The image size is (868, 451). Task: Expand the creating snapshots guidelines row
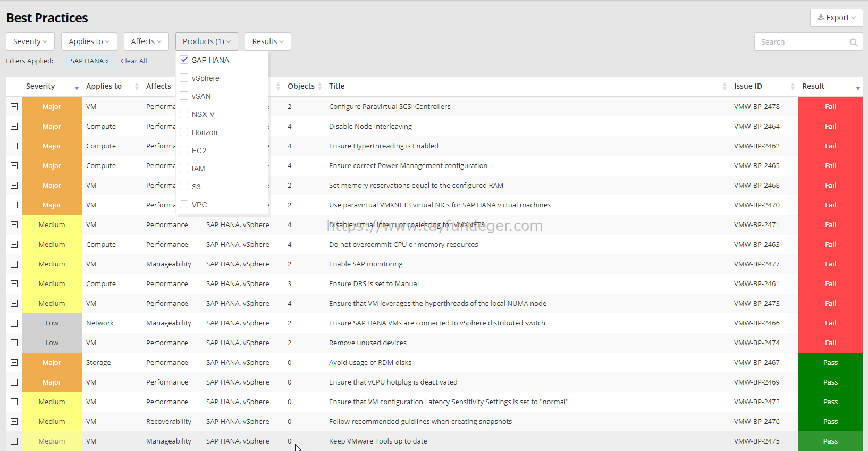click(x=14, y=421)
